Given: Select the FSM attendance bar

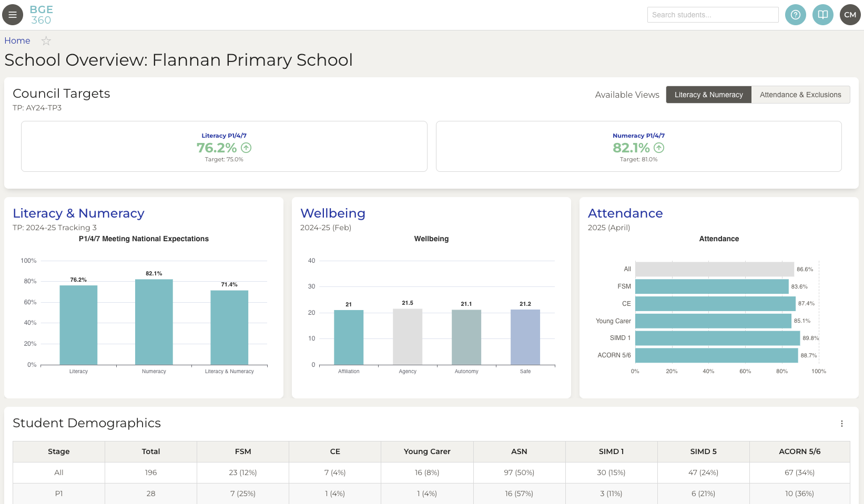Looking at the screenshot, I should [x=712, y=286].
